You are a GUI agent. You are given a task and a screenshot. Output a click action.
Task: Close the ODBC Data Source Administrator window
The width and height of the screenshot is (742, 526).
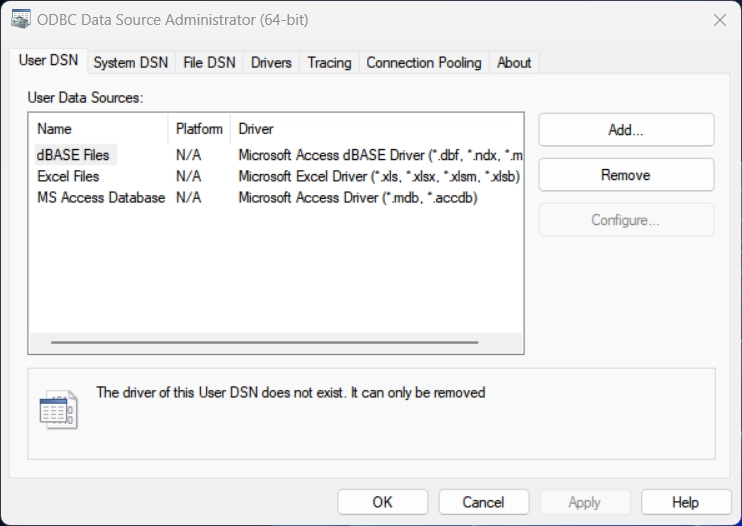[720, 20]
